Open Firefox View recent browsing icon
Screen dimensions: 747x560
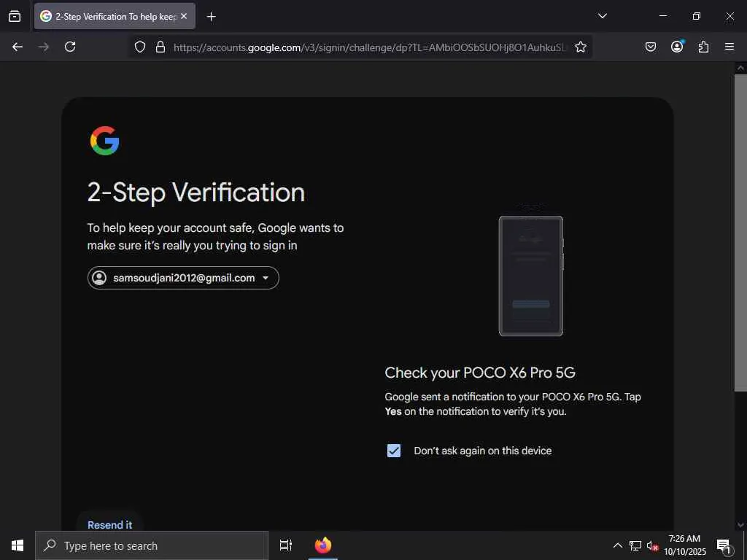pos(15,16)
